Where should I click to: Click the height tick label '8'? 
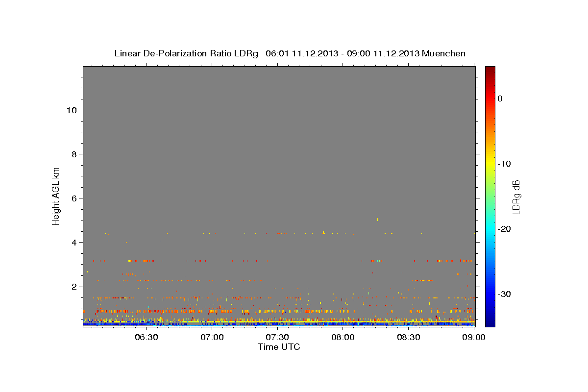click(73, 154)
